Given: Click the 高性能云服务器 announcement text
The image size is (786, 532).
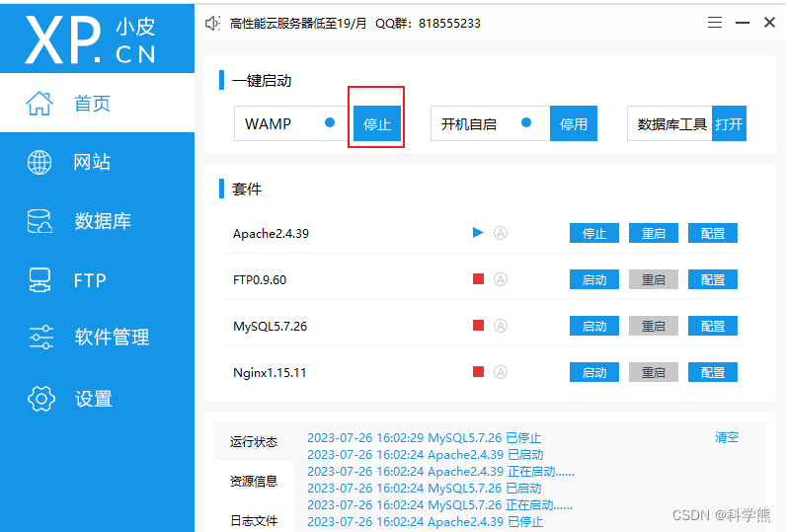Looking at the screenshot, I should [298, 23].
